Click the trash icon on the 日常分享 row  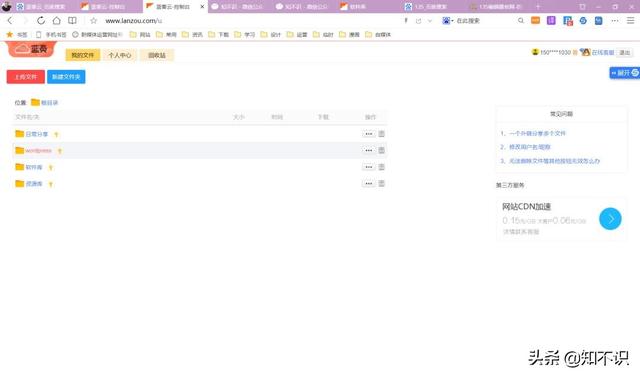click(x=382, y=134)
